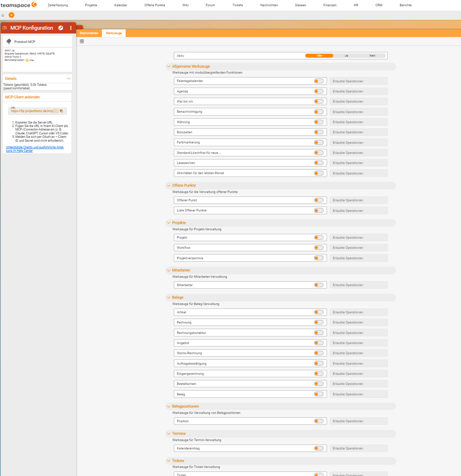Click the checklist icon below the Stammdaten tab
461x476 pixels.
82,41
